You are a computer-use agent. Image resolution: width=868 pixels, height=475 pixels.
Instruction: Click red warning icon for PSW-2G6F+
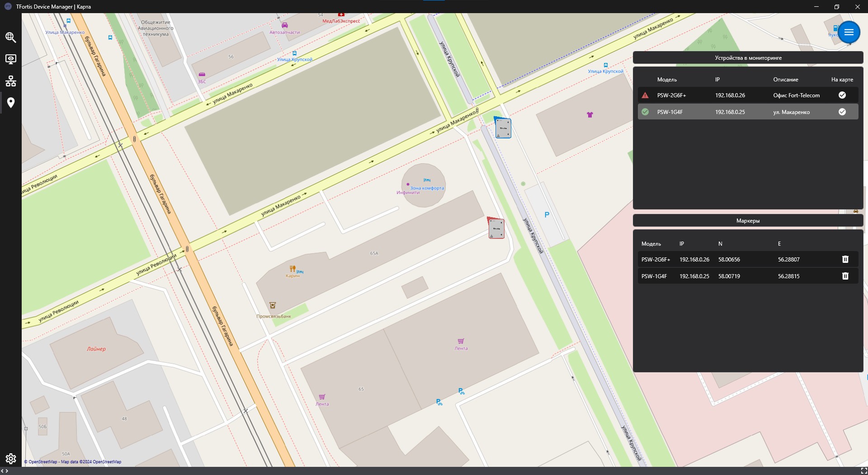[645, 95]
